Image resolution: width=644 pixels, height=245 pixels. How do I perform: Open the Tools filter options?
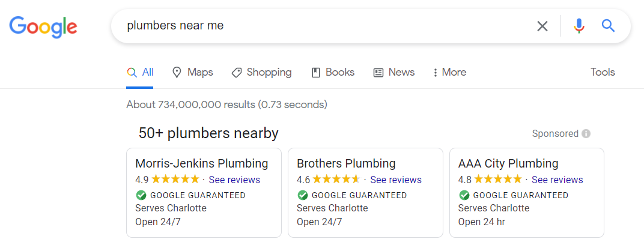tap(603, 72)
